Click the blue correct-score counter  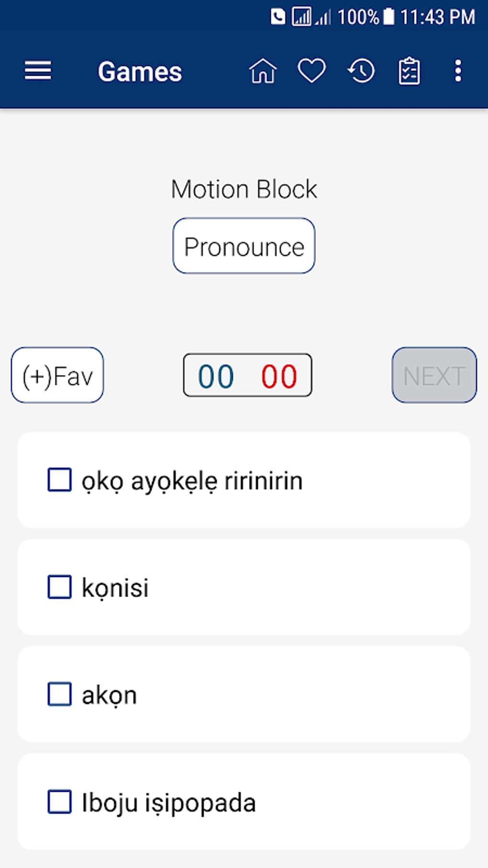pos(216,376)
